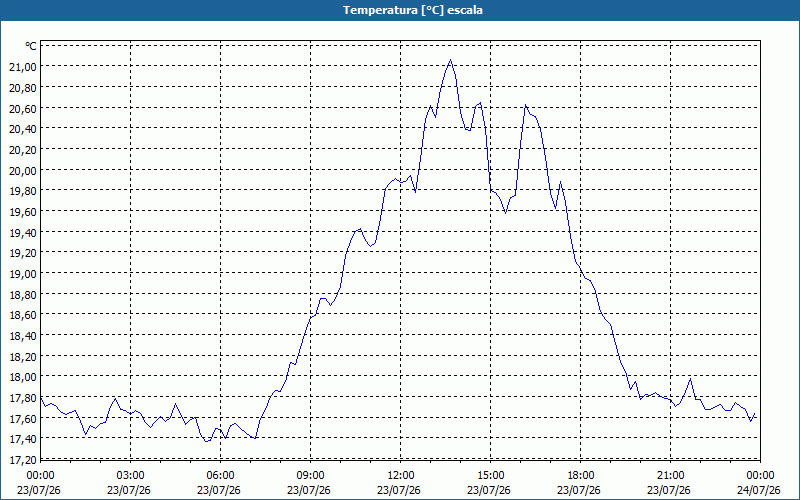Select the 23/07/26 date beneath 06:00
Viewport: 800px width, 500px height.
(219, 490)
